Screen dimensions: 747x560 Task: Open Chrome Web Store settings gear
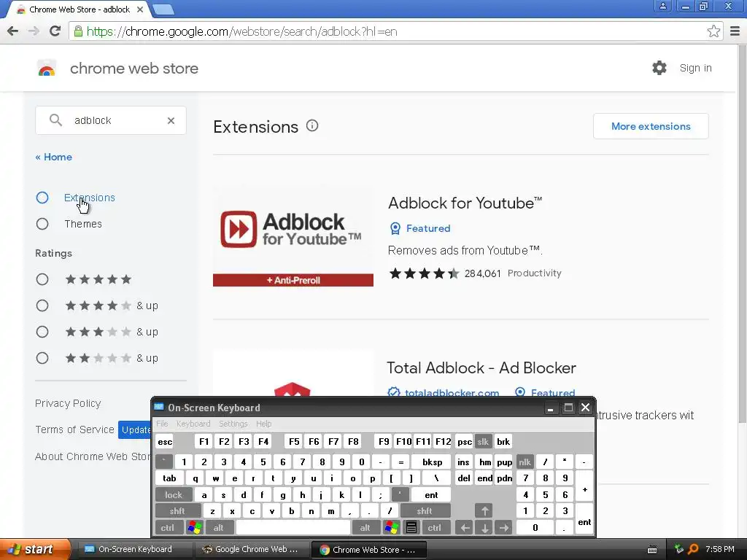tap(659, 68)
